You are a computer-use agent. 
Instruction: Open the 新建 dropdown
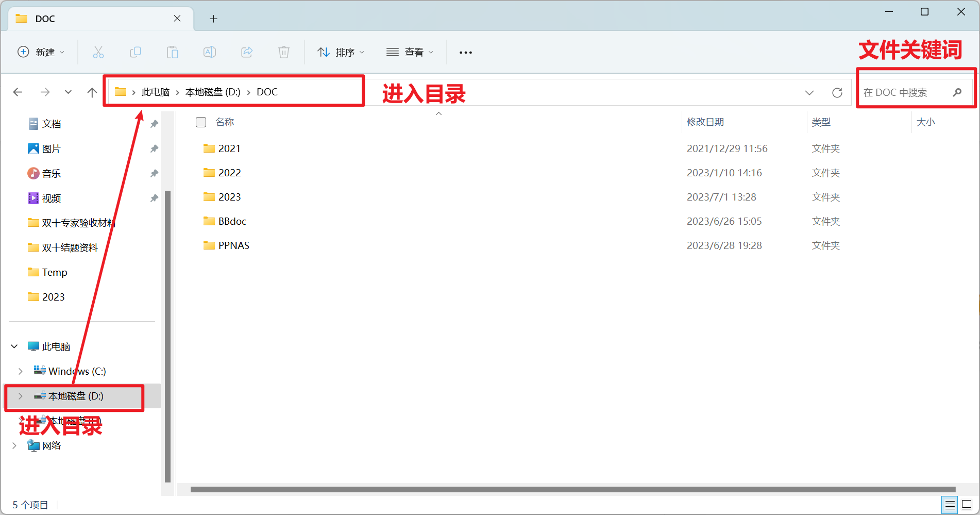click(41, 52)
